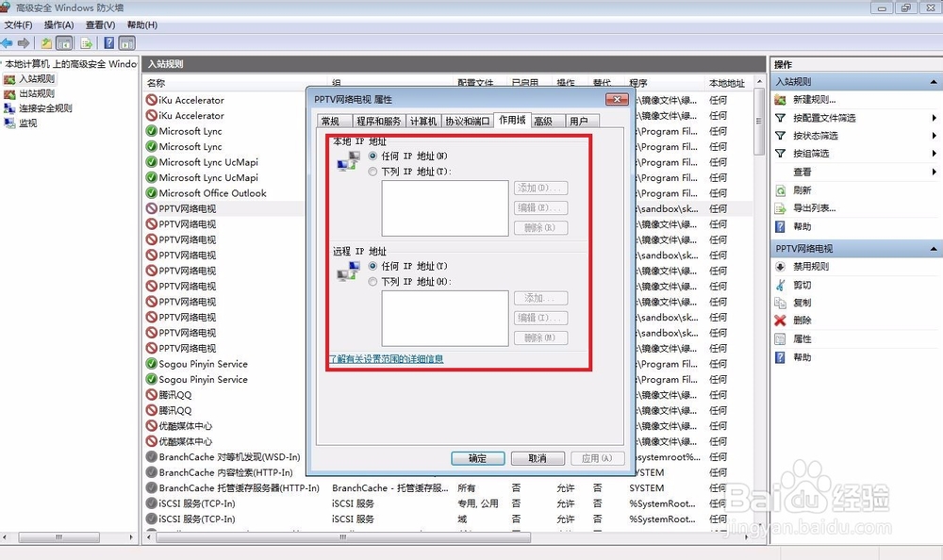Image resolution: width=943 pixels, height=560 pixels.
Task: Expand the 按状态筛选 submenu arrow
Action: coord(934,136)
